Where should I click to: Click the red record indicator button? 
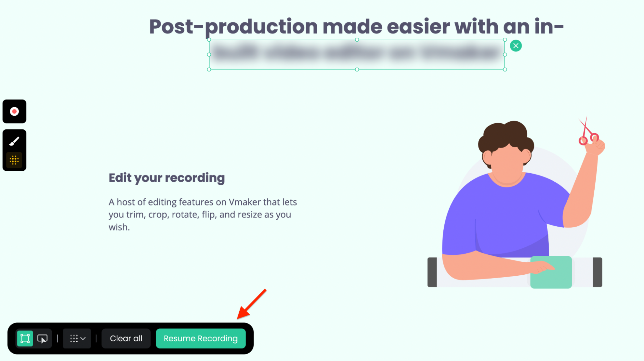(x=14, y=111)
